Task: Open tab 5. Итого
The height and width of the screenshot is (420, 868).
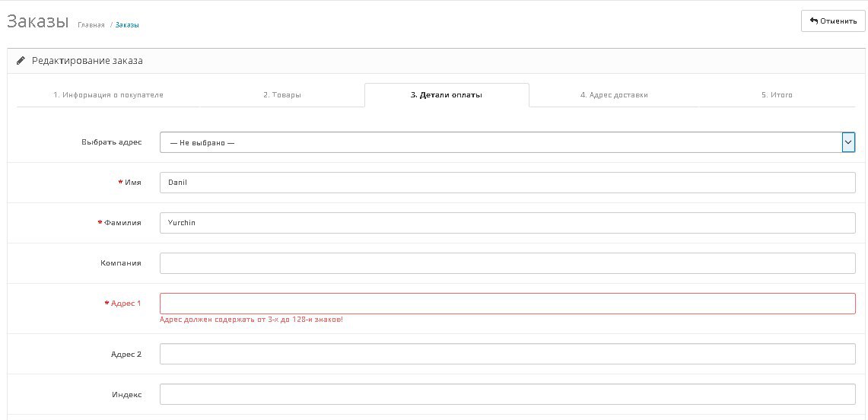Action: (777, 95)
